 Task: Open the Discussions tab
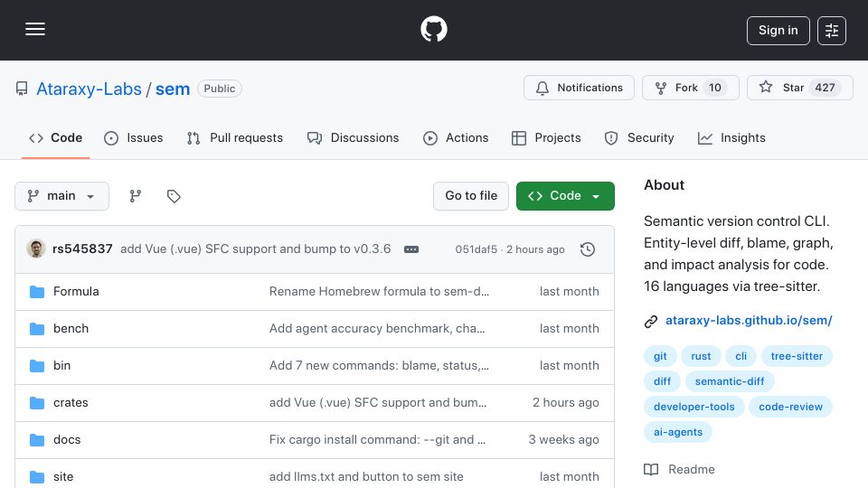354,137
